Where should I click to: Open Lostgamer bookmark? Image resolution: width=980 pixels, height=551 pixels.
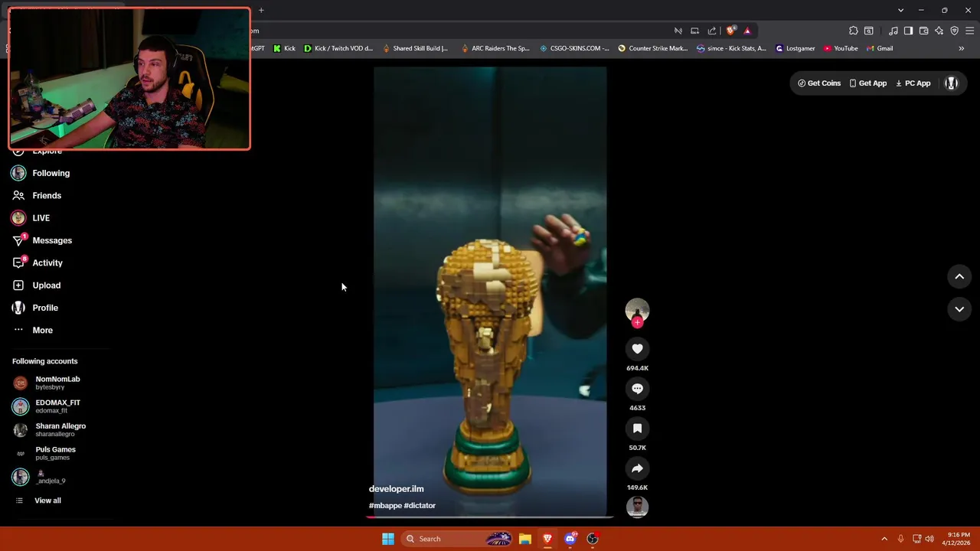pos(795,48)
